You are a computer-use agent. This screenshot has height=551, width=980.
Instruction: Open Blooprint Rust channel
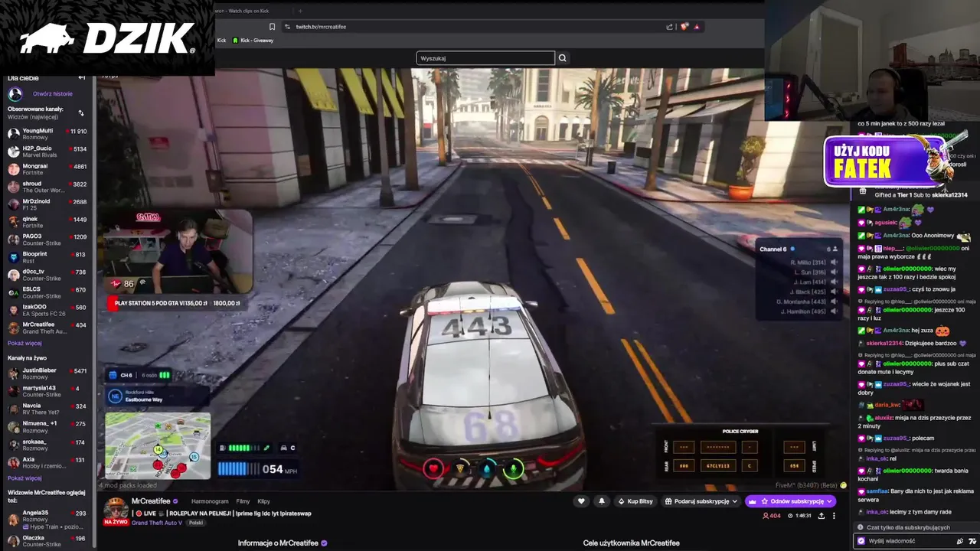[47, 257]
